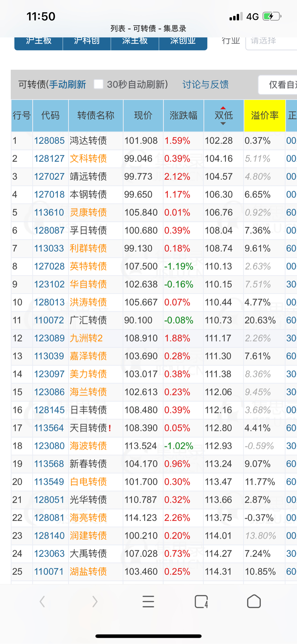Open bond code 128085
The width and height of the screenshot is (297, 644).
coord(49,141)
